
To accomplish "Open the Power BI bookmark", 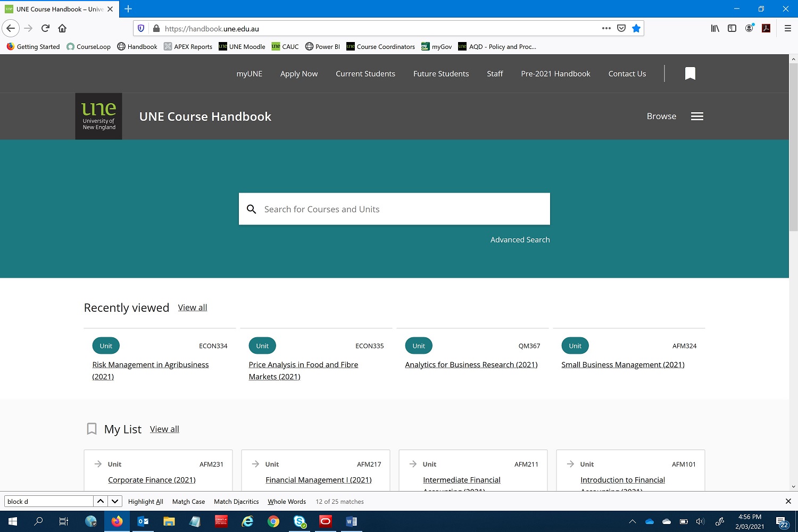I will [322, 47].
